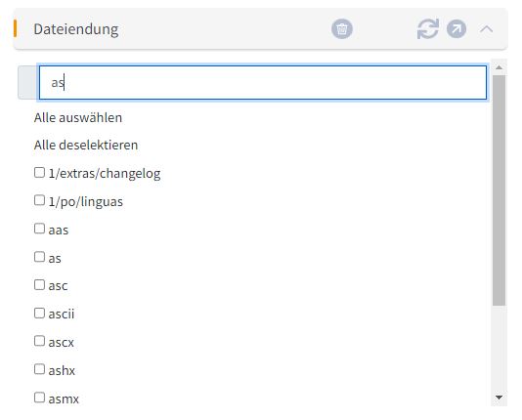This screenshot has width=522, height=420.
Task: Select the asmx checkbox
Action: pos(39,398)
